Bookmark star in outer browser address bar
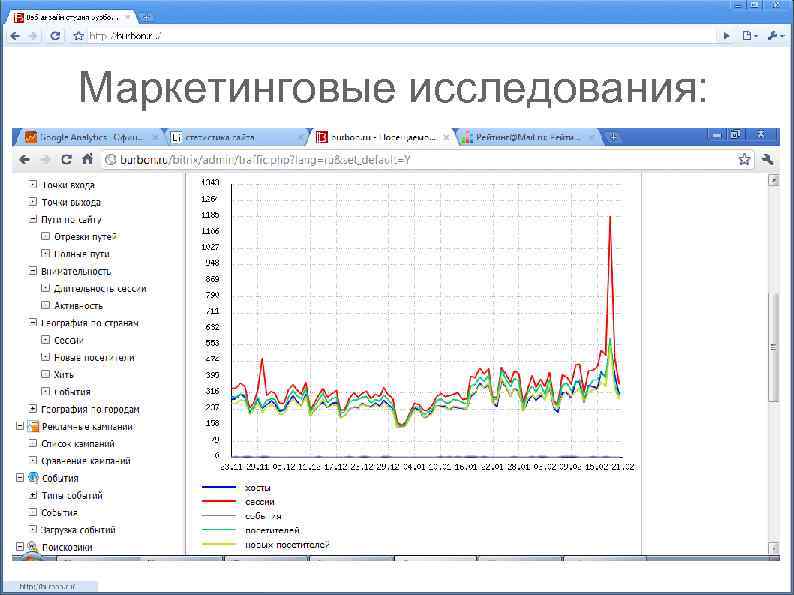The width and height of the screenshot is (794, 595). pos(78,36)
